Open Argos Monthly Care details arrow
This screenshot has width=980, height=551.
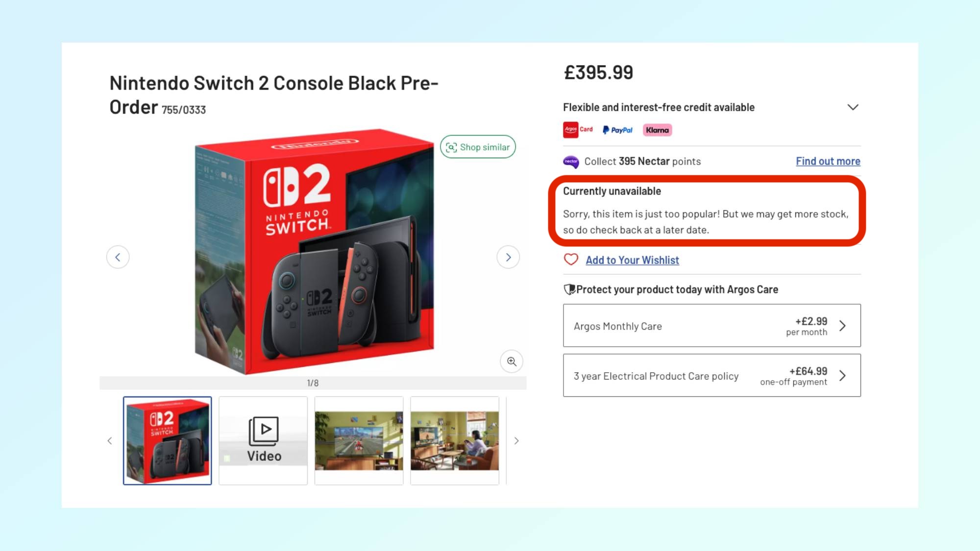click(x=842, y=325)
